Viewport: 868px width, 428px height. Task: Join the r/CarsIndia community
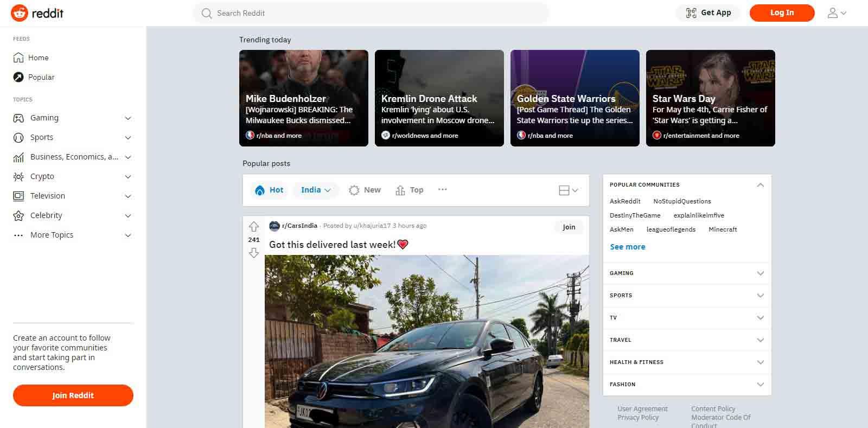click(x=569, y=227)
